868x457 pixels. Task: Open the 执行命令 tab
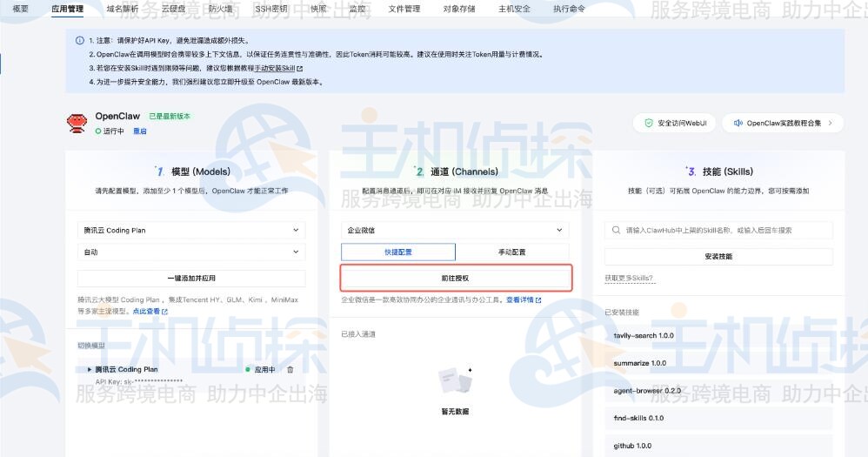569,9
